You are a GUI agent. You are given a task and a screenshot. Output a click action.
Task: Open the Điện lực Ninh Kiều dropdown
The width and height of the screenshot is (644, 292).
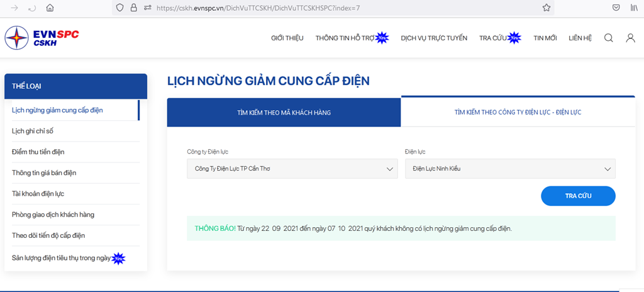click(510, 169)
